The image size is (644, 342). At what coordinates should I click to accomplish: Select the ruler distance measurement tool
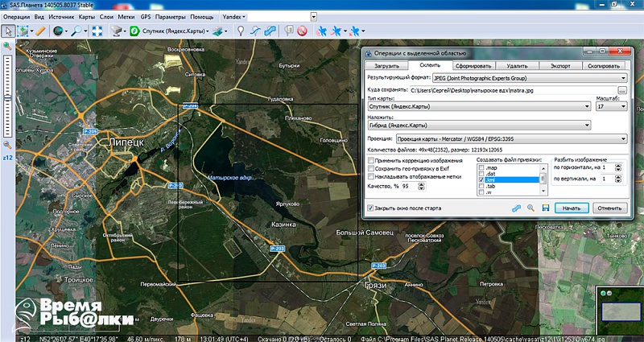pyautogui.click(x=40, y=31)
